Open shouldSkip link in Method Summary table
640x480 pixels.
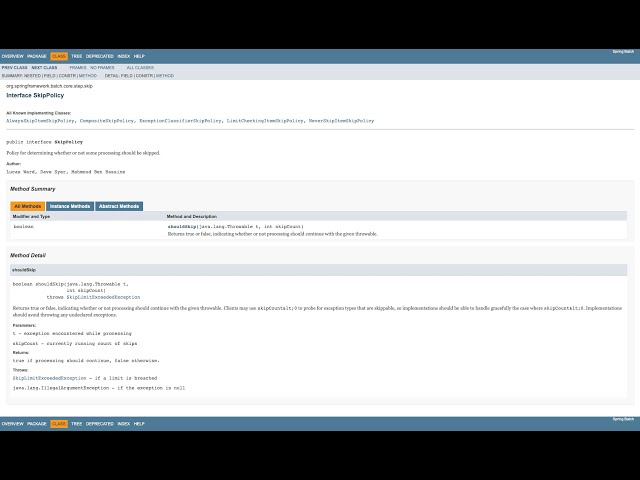(x=182, y=227)
